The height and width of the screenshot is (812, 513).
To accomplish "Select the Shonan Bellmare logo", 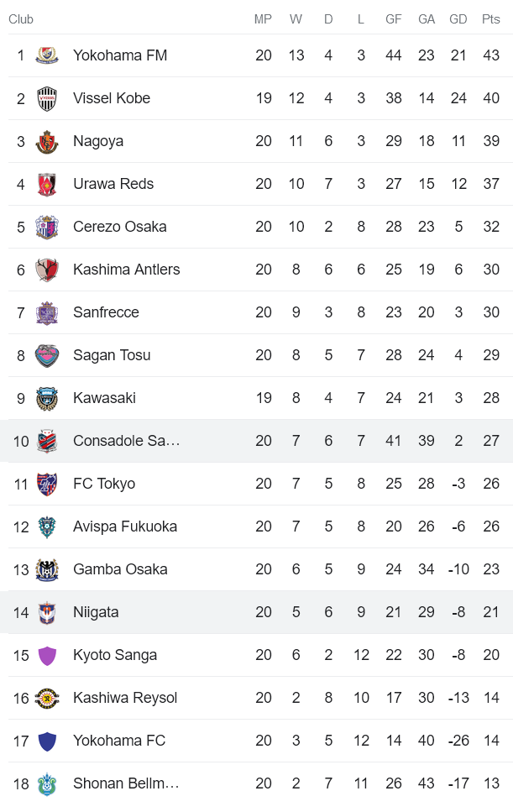I will click(48, 783).
